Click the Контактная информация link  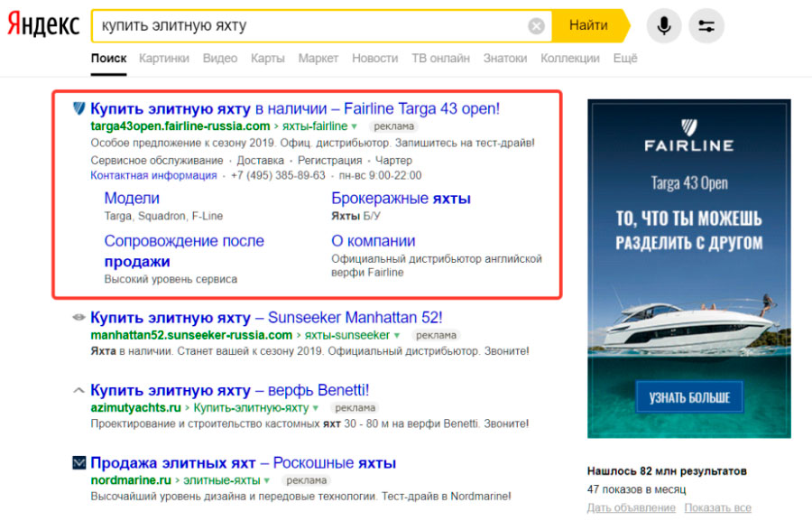(x=153, y=176)
